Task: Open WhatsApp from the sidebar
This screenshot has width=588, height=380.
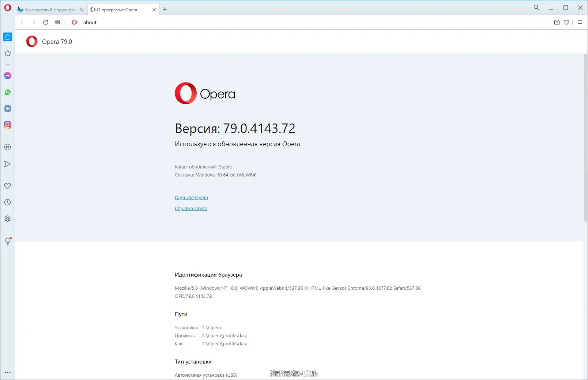Action: tap(8, 92)
